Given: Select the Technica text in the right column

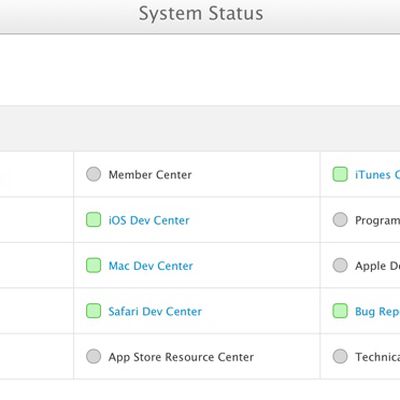Looking at the screenshot, I should (x=377, y=357).
